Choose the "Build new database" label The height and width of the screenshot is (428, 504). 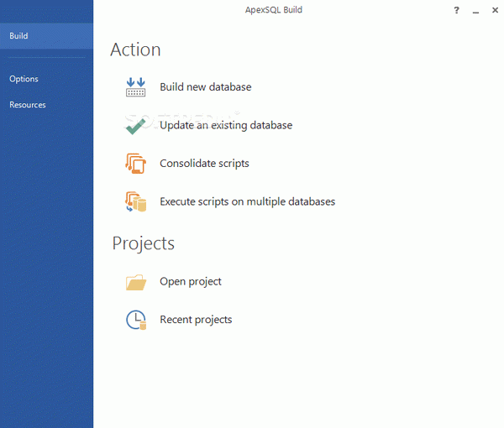coord(206,87)
